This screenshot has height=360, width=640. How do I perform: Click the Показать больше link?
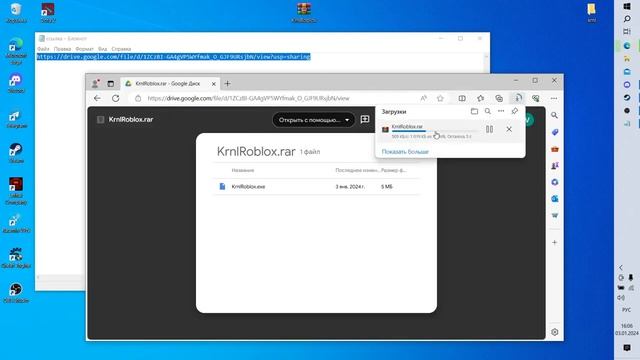pyautogui.click(x=405, y=152)
